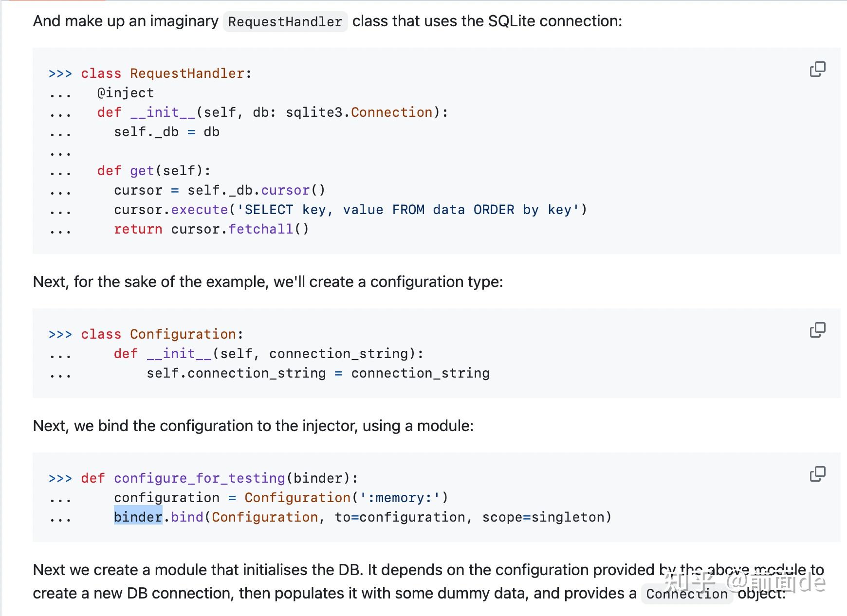Click the self._db = db assignment line
This screenshot has width=847, height=616.
pyautogui.click(x=166, y=132)
